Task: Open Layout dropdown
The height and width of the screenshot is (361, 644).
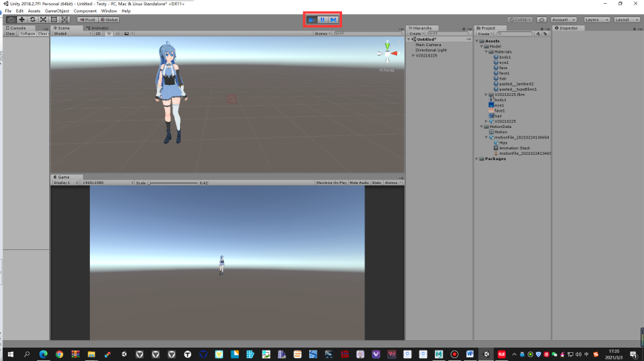Action: [627, 20]
